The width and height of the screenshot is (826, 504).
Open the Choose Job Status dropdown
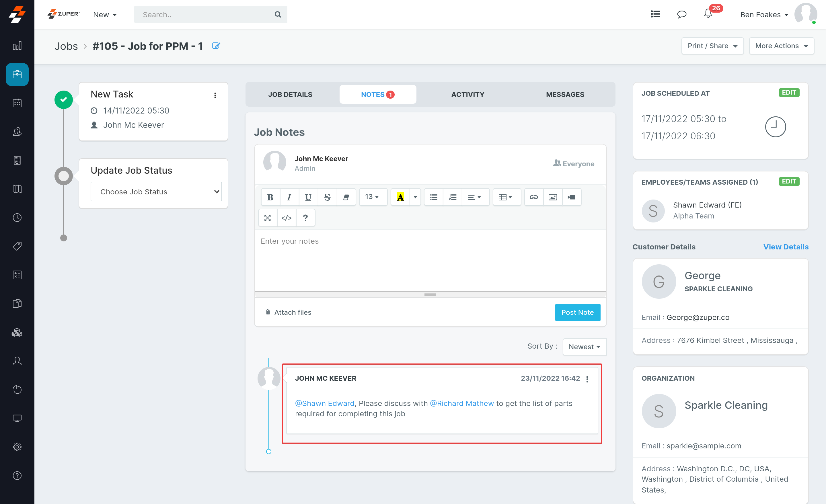156,192
